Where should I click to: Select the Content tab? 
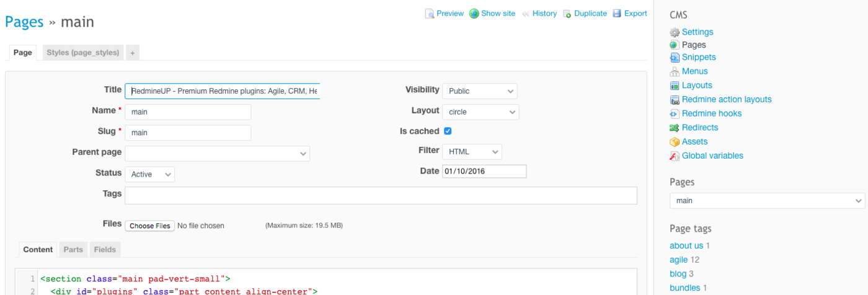click(x=38, y=250)
